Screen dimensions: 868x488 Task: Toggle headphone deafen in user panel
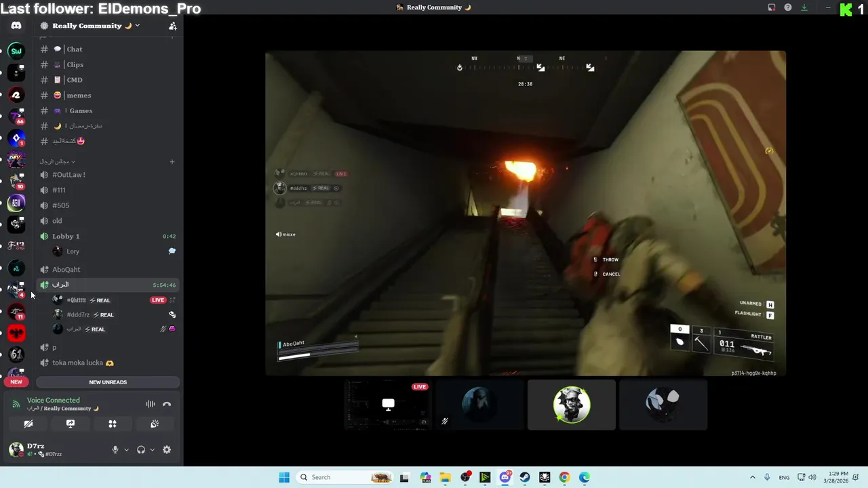click(x=141, y=449)
